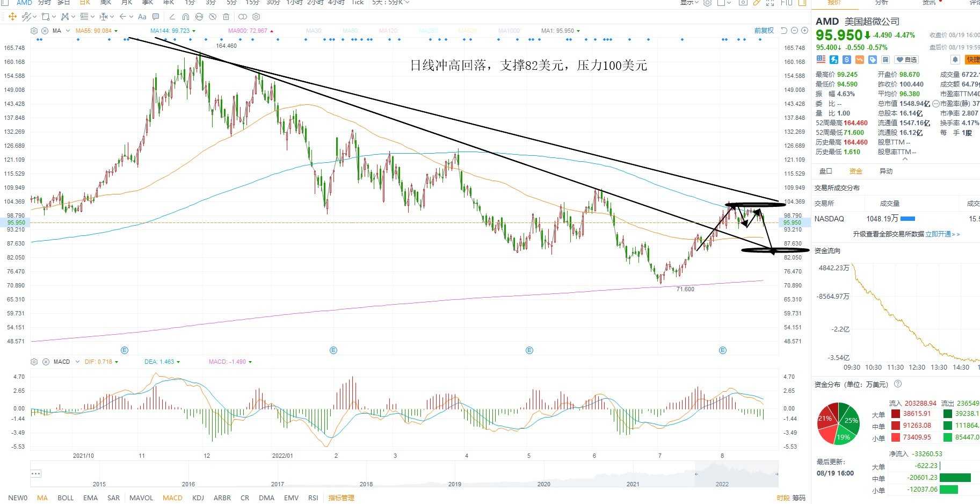Select the text annotation Aa tool
980x504 pixels.
142,17
